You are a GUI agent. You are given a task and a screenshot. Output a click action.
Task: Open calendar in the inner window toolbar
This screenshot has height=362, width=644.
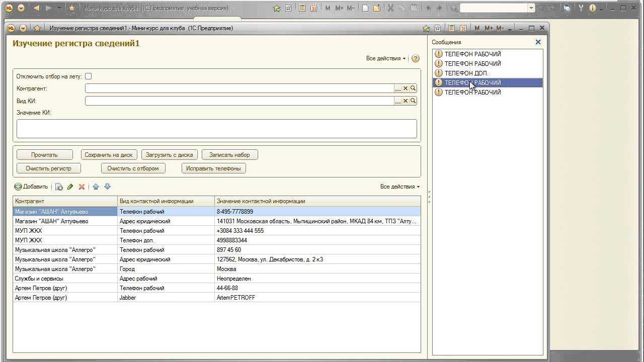[x=463, y=28]
